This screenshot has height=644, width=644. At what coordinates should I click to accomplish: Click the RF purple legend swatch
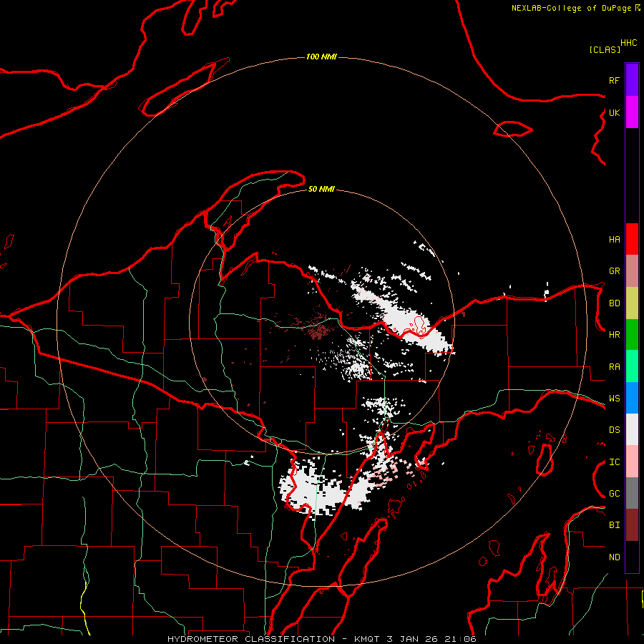click(x=632, y=80)
